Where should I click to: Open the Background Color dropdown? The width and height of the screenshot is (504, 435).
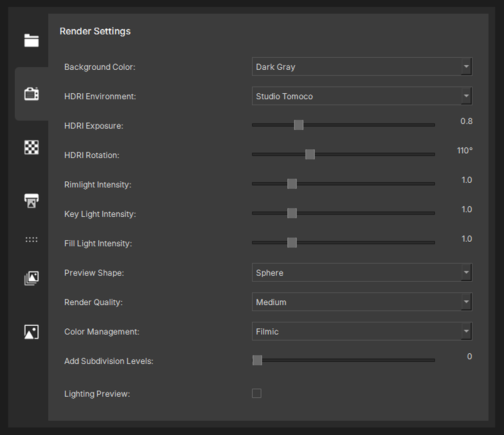(362, 67)
